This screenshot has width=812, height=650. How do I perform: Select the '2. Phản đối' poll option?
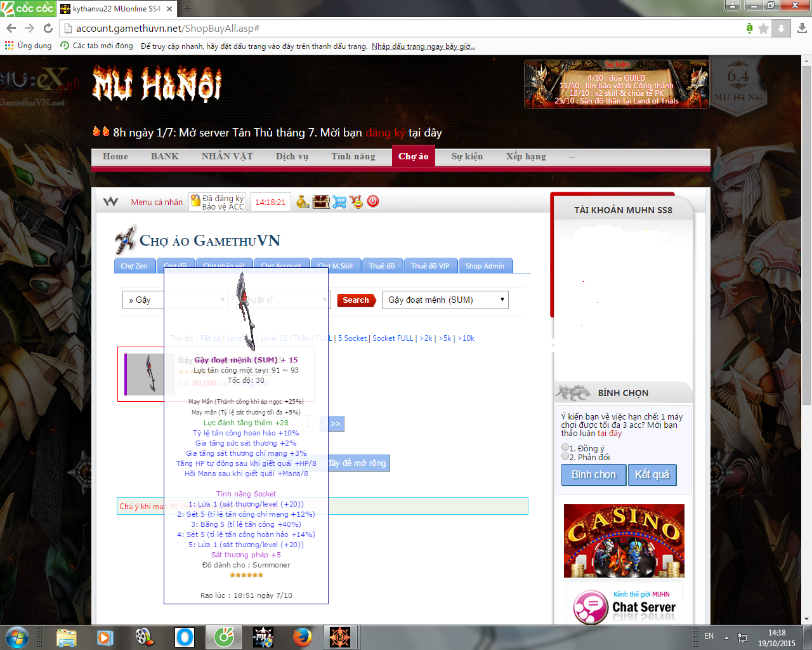pyautogui.click(x=565, y=456)
